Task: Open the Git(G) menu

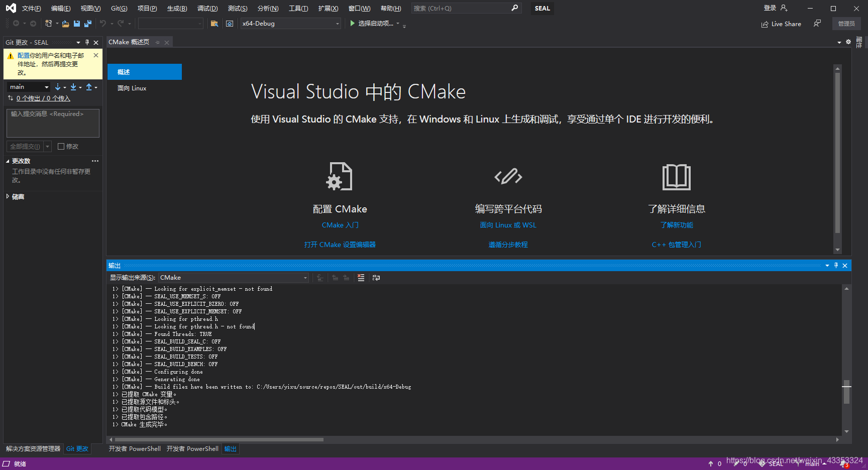Action: (x=119, y=9)
